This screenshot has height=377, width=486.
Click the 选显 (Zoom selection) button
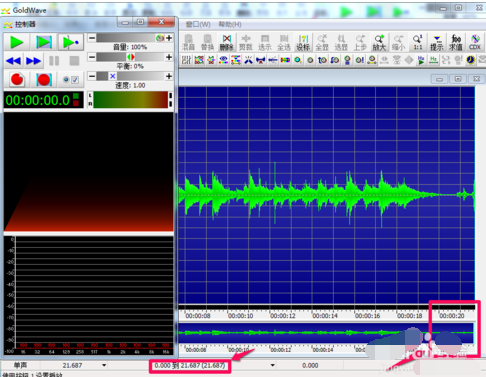point(341,43)
